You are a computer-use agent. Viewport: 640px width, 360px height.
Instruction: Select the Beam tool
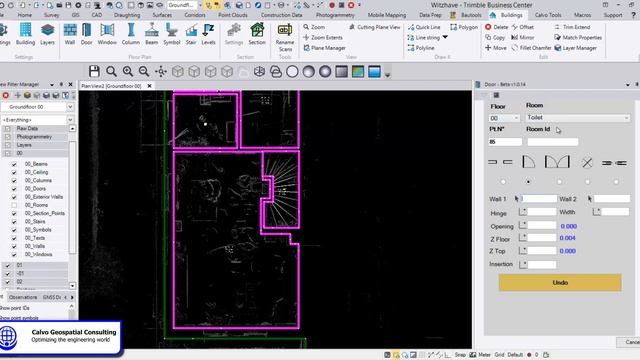pyautogui.click(x=151, y=34)
